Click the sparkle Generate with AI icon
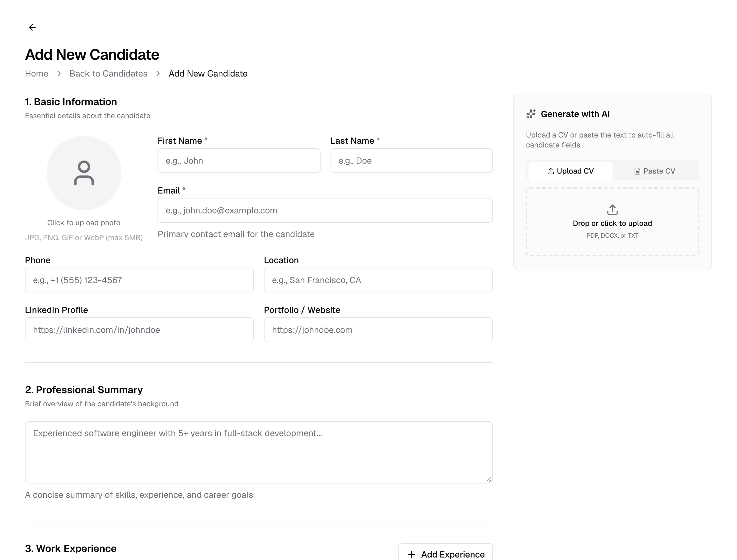 [x=531, y=114]
